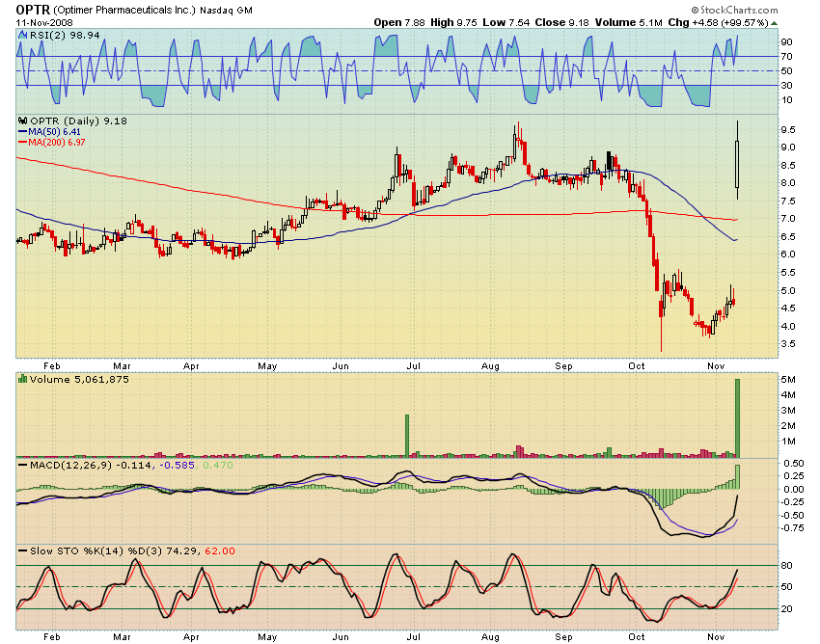Click the company name Optimer Pharmaceuticals Inc.
Image resolution: width=820 pixels, height=644 pixels.
[124, 10]
